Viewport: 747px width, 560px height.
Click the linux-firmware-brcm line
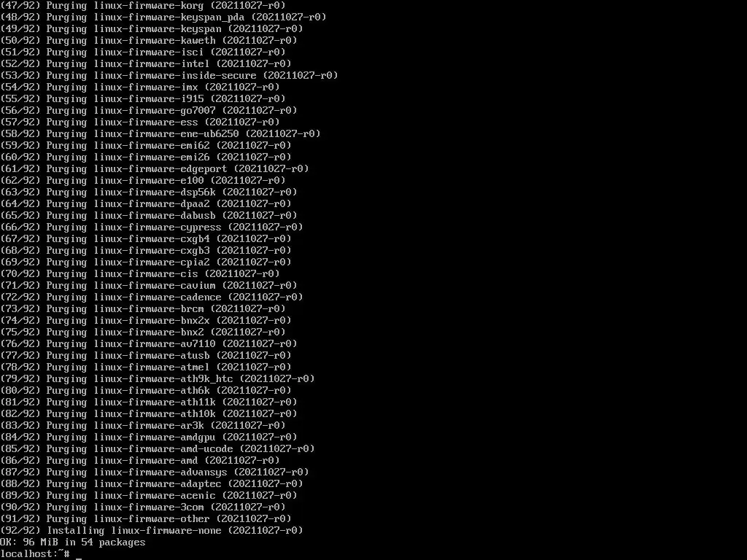pyautogui.click(x=143, y=308)
